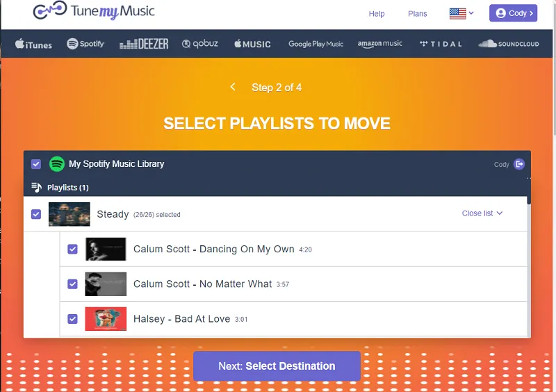Click the Steady playlist cover thumbnail
556x392 pixels.
tap(69, 214)
